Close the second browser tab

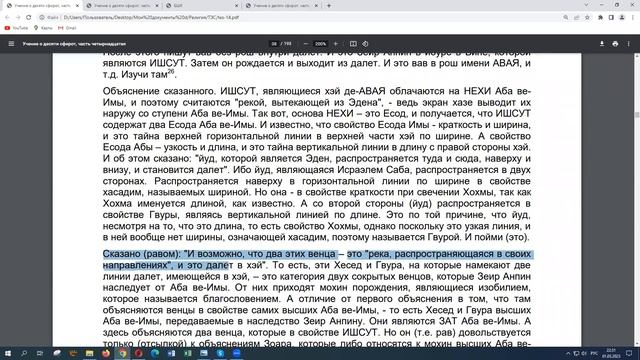157,6
